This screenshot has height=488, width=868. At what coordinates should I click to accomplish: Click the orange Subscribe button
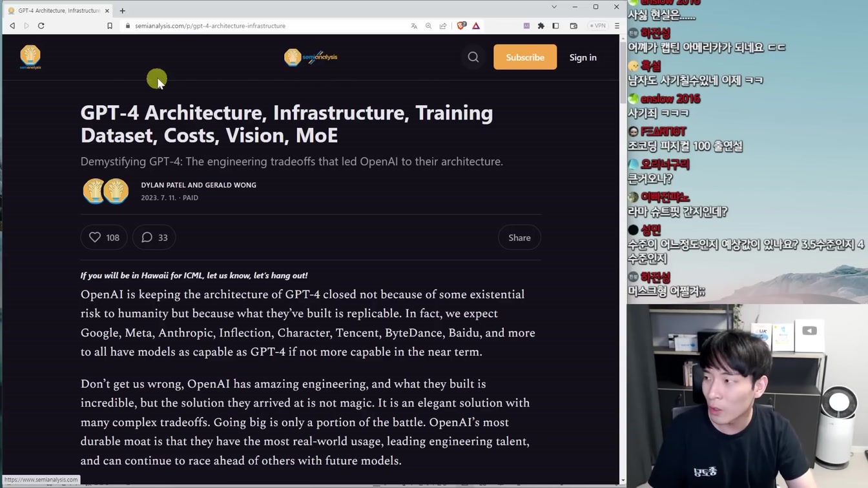(x=525, y=57)
